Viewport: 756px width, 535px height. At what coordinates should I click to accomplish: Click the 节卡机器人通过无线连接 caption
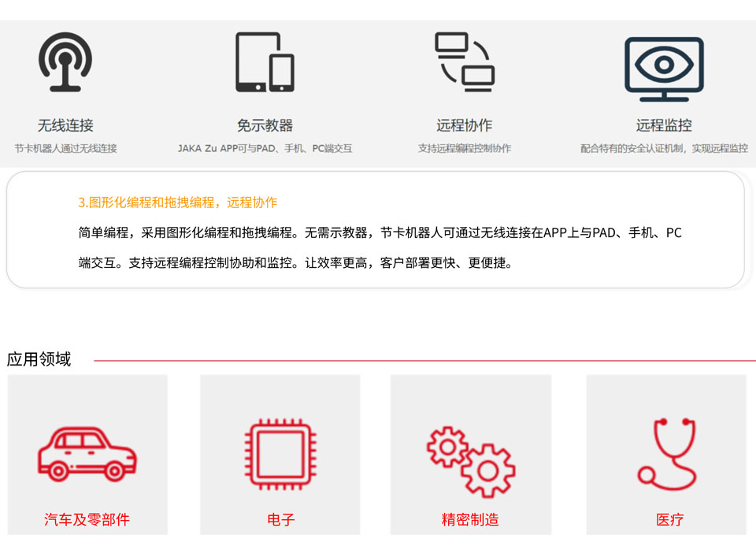pyautogui.click(x=65, y=148)
